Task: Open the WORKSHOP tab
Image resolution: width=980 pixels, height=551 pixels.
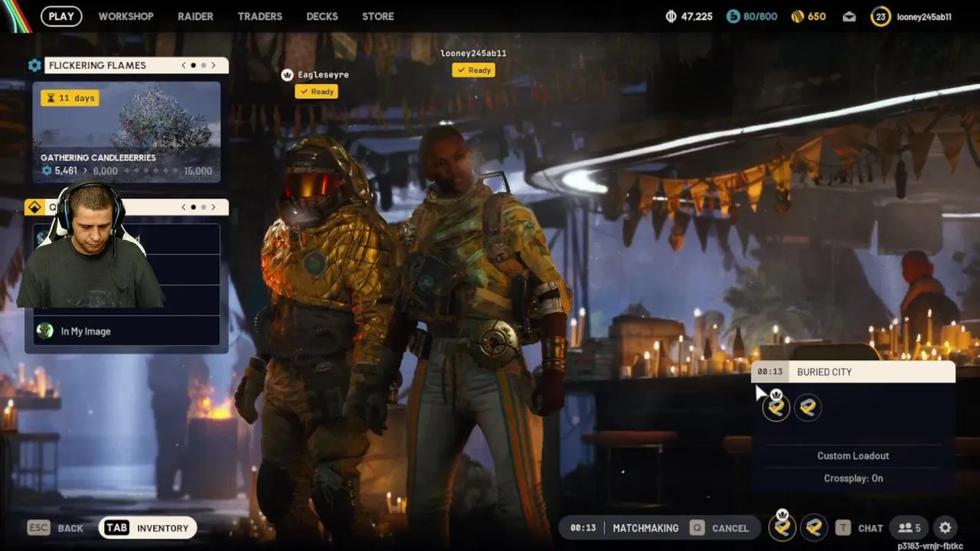Action: point(126,16)
